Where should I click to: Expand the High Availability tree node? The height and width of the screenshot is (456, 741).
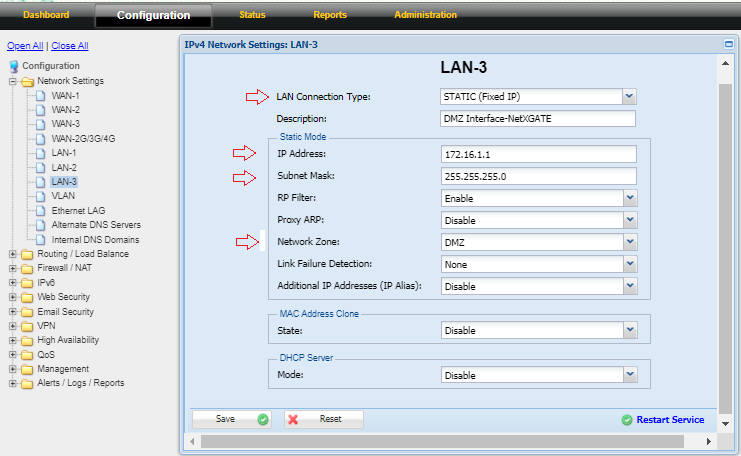[x=13, y=340]
